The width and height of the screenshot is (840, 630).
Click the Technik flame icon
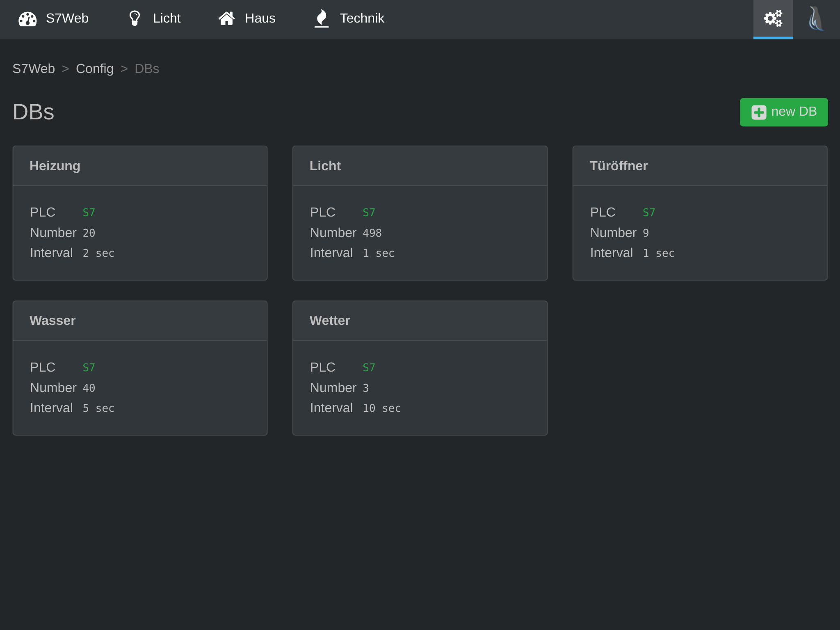(322, 18)
